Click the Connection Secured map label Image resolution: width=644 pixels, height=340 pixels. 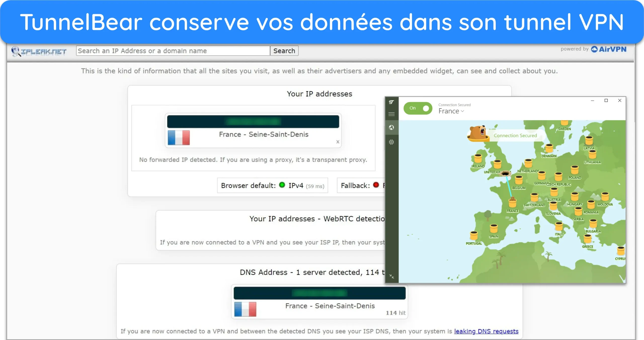click(x=515, y=136)
